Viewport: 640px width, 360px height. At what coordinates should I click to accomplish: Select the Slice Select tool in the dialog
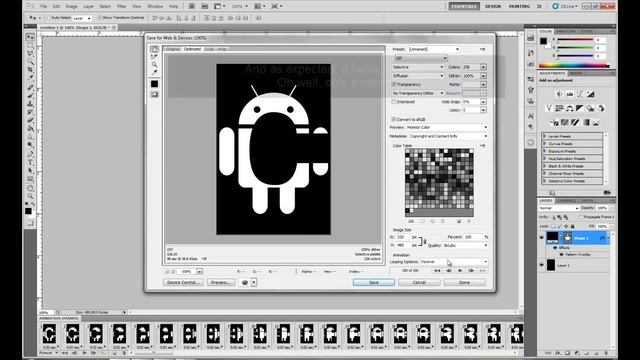(154, 57)
